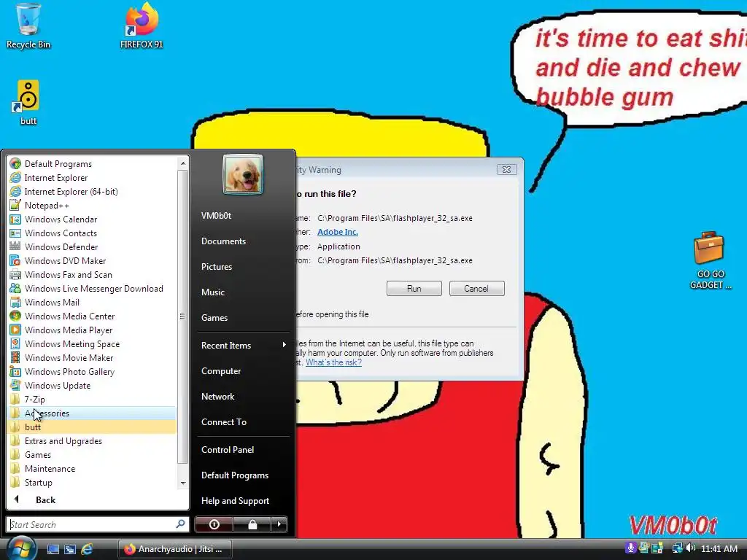Expand the Extras and Upgrades folder
This screenshot has width=747, height=560.
(93, 440)
